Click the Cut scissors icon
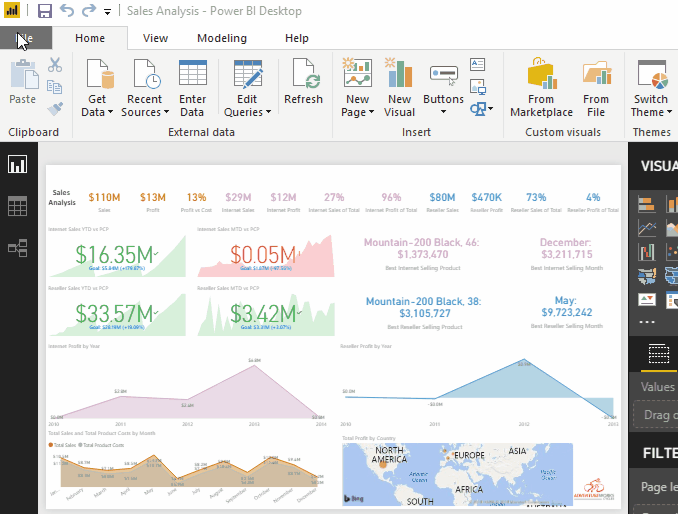Viewport: 678px width, 514px height. (55, 65)
